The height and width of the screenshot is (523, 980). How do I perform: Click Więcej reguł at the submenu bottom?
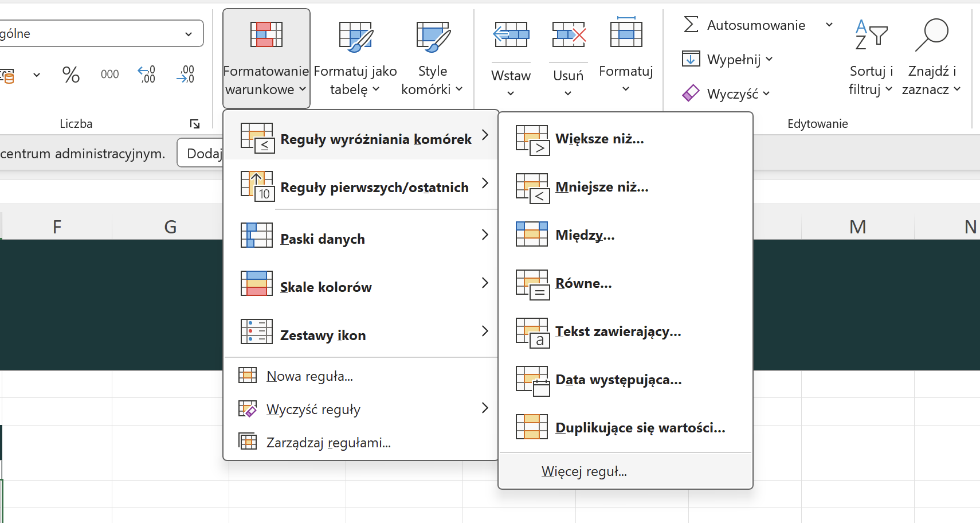coord(584,471)
